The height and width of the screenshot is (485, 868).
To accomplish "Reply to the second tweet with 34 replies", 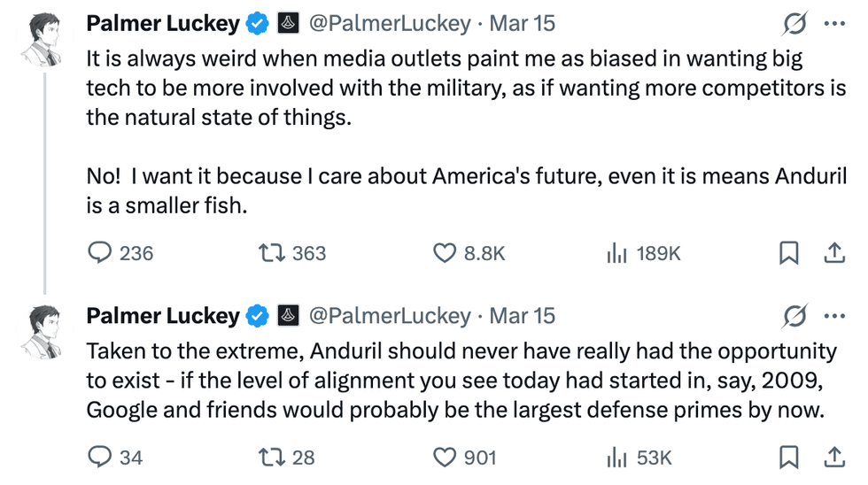I will (x=100, y=457).
